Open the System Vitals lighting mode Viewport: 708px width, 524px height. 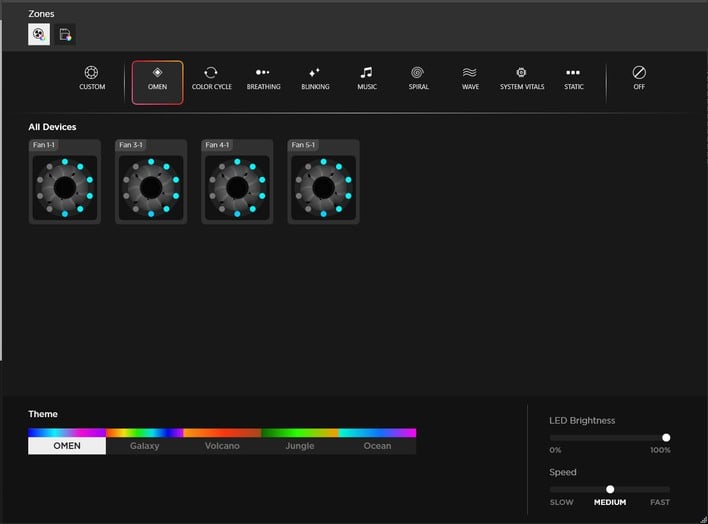pos(522,78)
